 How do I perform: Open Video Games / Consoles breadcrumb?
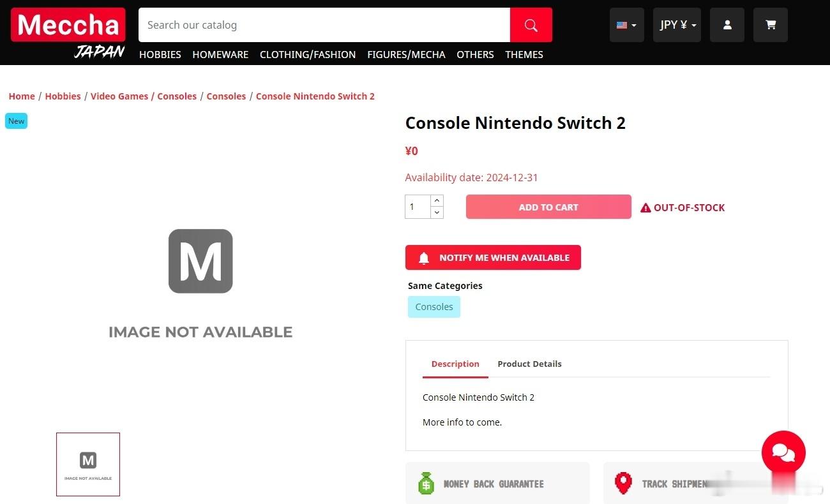(144, 96)
